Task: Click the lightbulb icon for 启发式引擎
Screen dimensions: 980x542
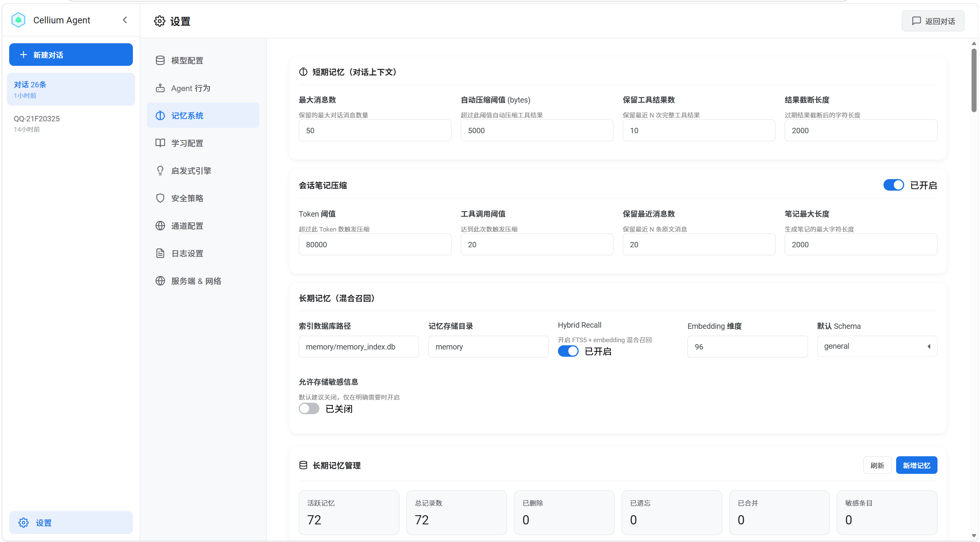Action: [x=160, y=171]
